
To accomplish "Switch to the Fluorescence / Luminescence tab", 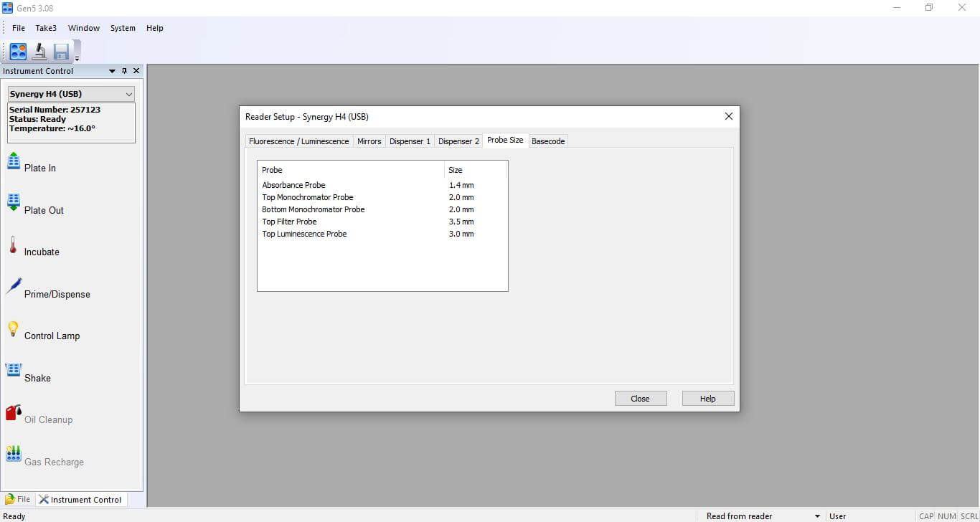I will 298,141.
